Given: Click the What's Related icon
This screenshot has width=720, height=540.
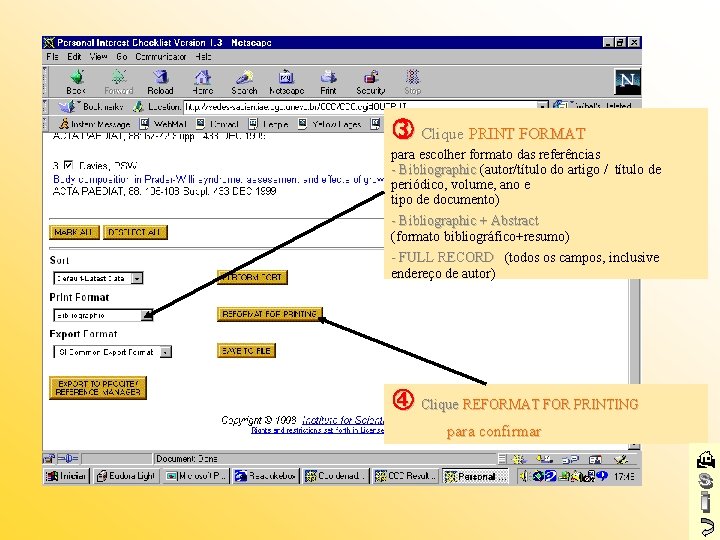Looking at the screenshot, I should (560, 106).
